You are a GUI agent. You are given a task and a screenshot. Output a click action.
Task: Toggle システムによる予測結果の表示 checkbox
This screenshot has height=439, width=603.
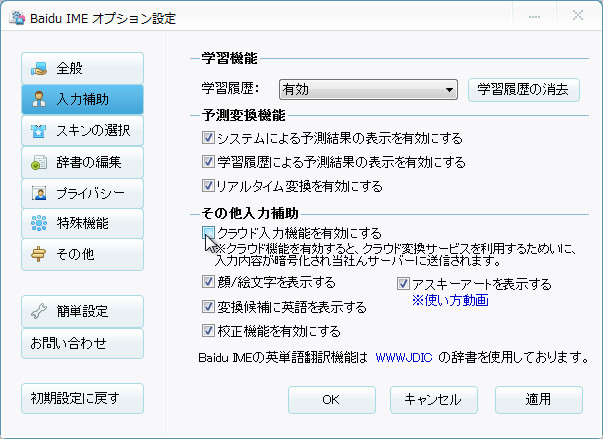208,138
